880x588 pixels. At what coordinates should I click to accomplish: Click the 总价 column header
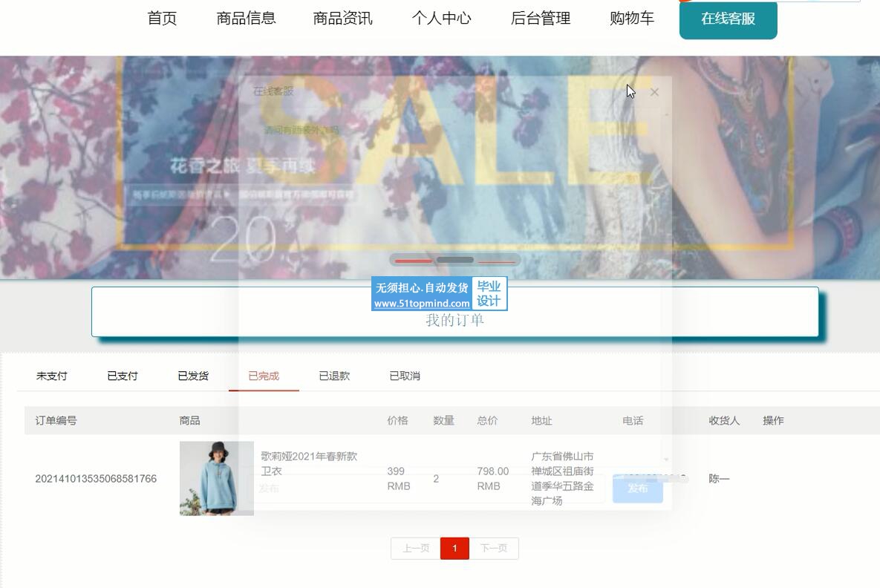coord(487,420)
